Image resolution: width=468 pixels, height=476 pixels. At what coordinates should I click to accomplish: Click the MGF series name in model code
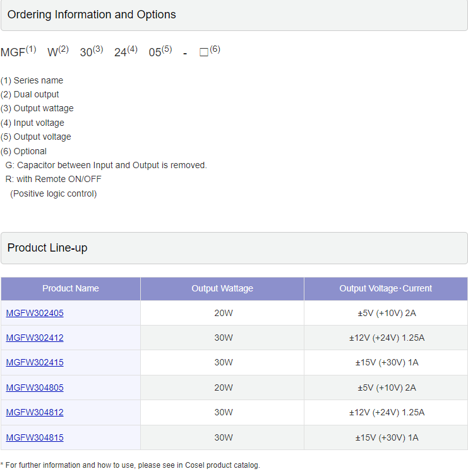tap(13, 52)
